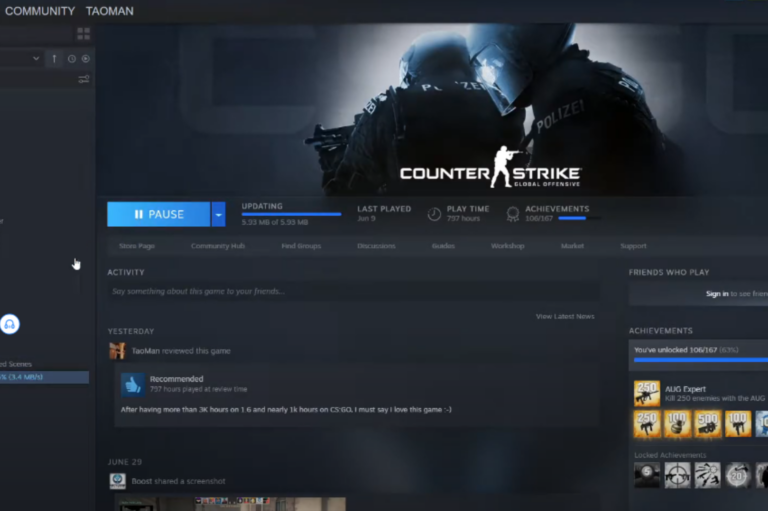Open the Market tab
Screen dimensions: 768x511
(x=572, y=246)
